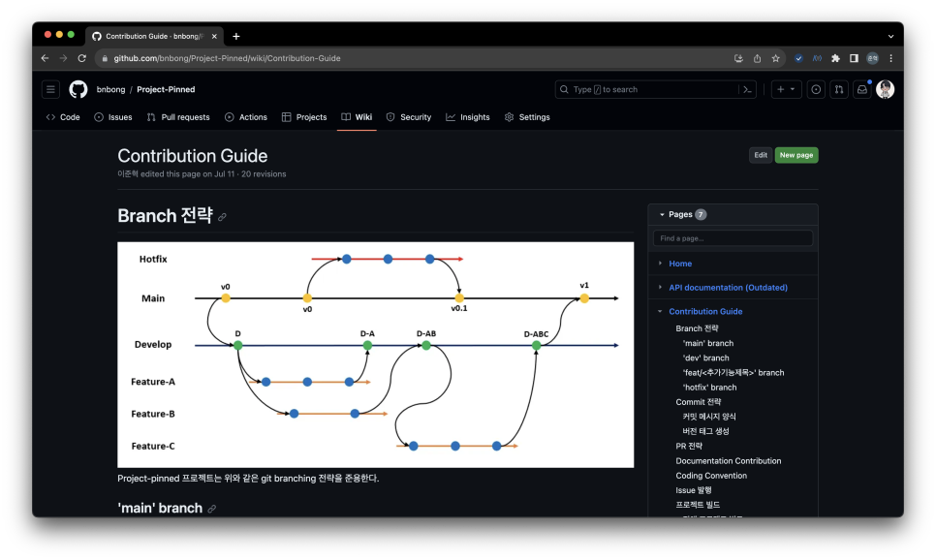The width and height of the screenshot is (936, 560).
Task: Click the install/download icon in address bar
Action: 738,58
